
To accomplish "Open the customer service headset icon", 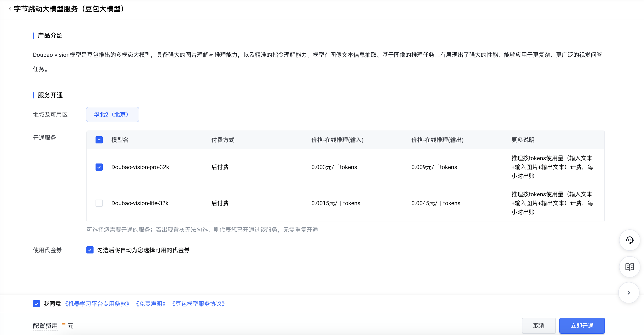I will pos(629,240).
